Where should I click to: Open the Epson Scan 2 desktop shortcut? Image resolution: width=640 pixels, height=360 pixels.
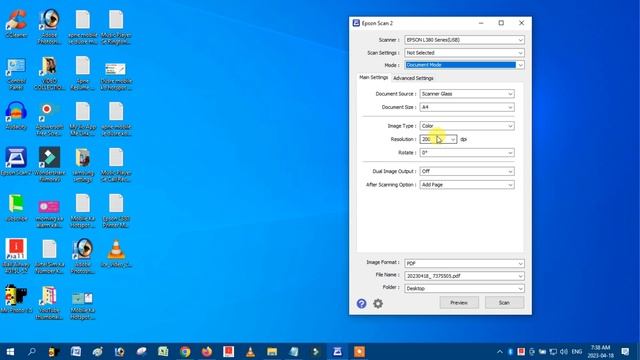point(16,161)
